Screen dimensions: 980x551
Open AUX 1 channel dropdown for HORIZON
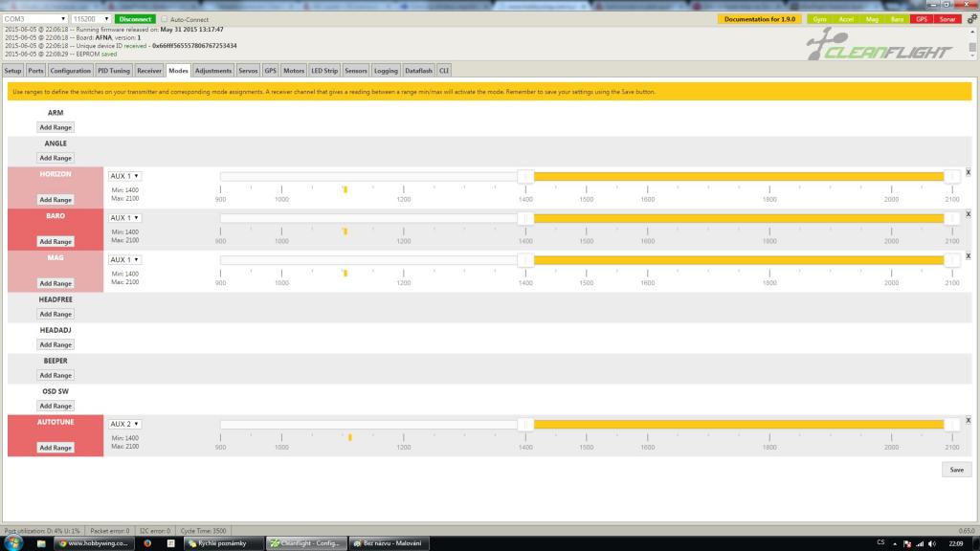point(124,176)
